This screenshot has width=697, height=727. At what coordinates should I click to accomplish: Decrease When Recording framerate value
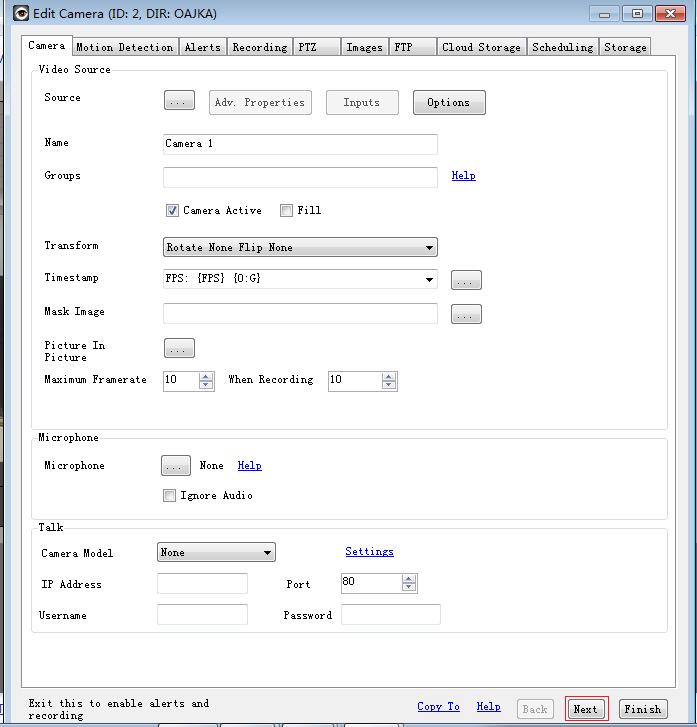coord(390,385)
